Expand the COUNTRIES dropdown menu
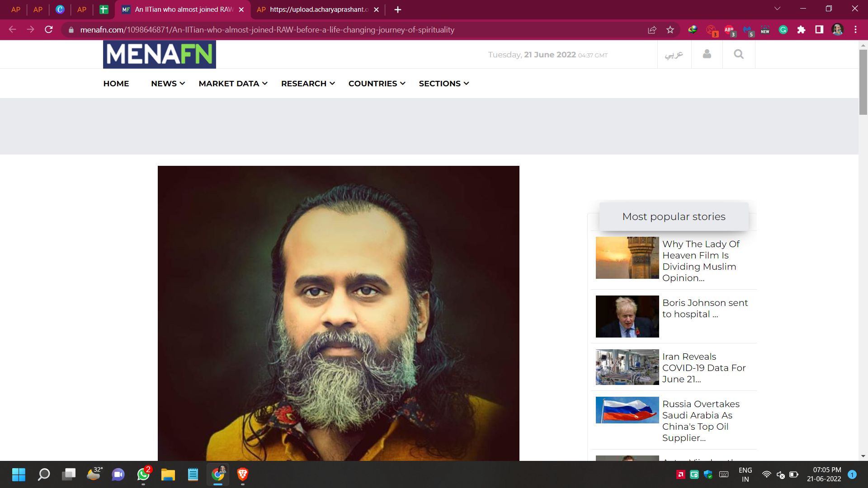 click(377, 84)
